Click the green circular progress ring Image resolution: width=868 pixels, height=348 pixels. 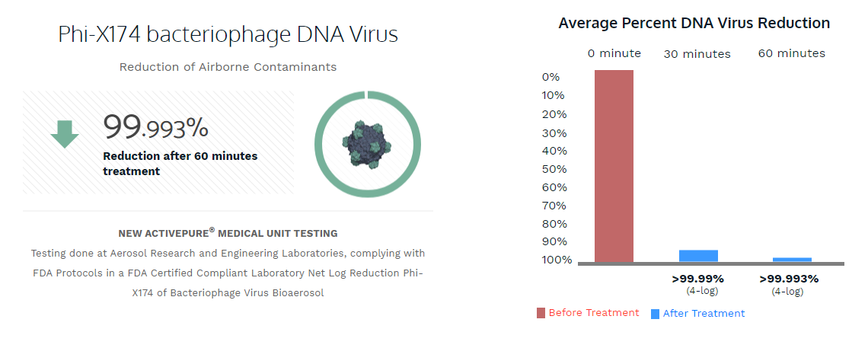point(368,145)
